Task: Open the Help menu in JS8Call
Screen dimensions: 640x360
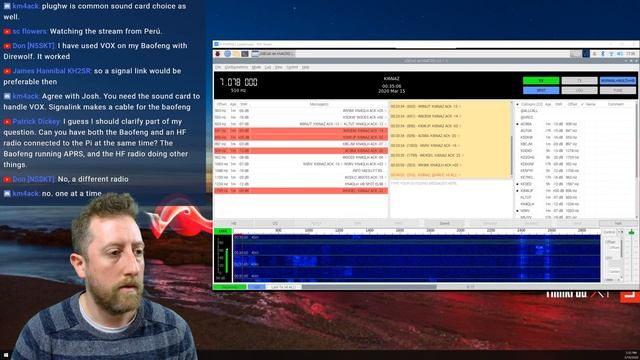Action: 305,67
